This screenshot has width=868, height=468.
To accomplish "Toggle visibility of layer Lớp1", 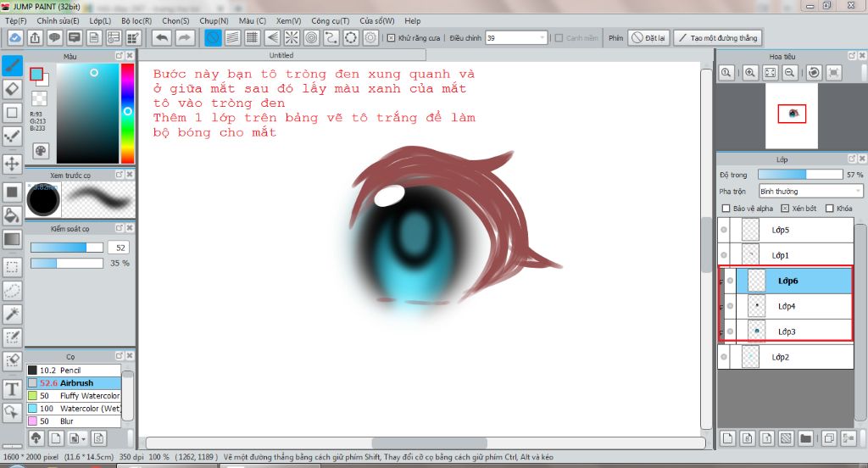I will point(724,254).
